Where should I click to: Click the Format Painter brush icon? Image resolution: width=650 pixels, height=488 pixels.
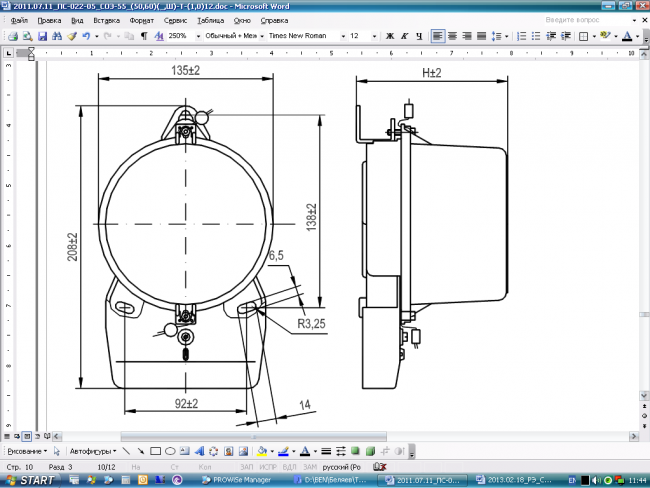(72, 36)
